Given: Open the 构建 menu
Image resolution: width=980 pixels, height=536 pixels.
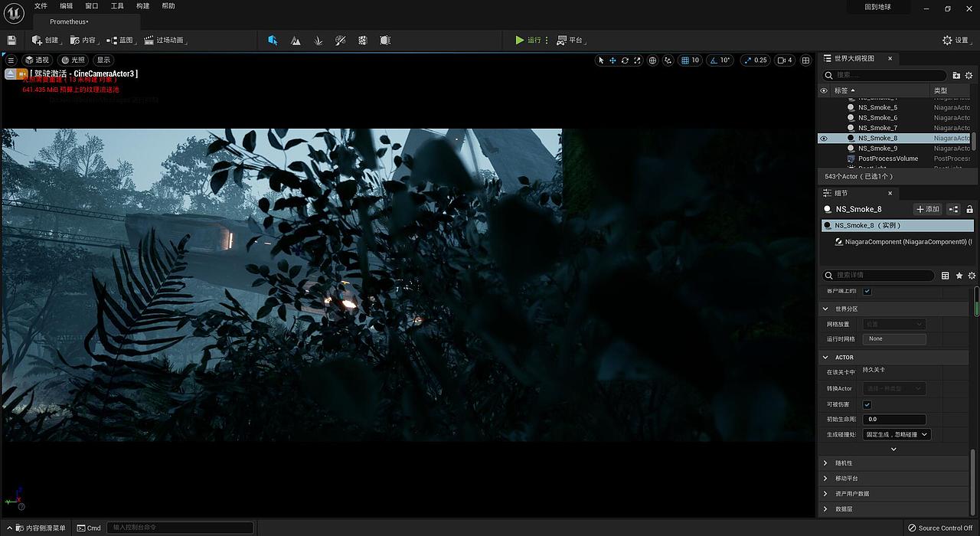Looking at the screenshot, I should pos(143,6).
